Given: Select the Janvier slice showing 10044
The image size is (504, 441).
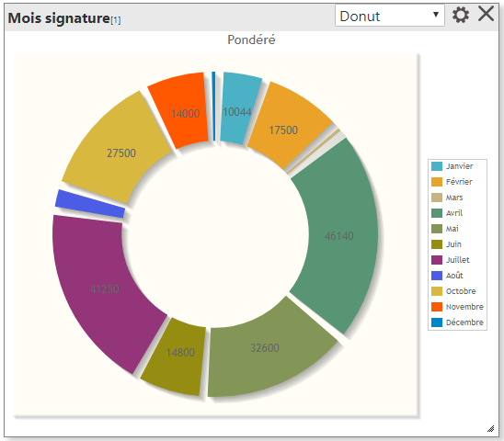Looking at the screenshot, I should [239, 107].
